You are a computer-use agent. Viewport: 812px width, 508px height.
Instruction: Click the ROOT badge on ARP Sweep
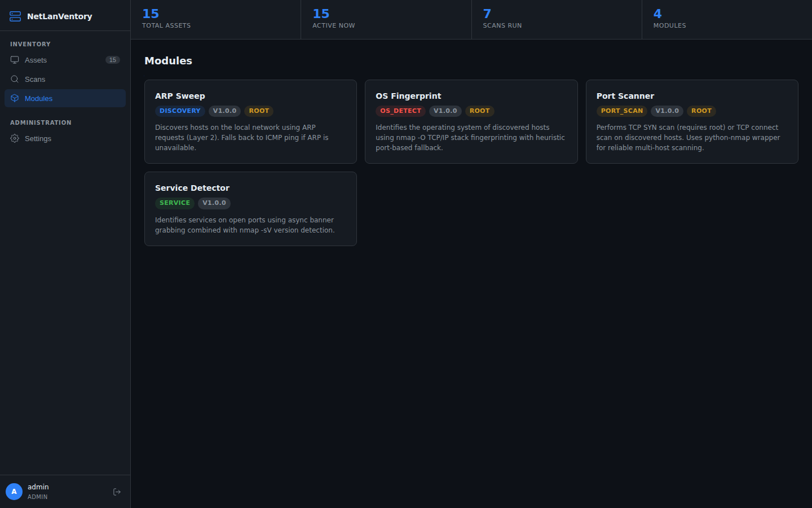click(x=259, y=111)
